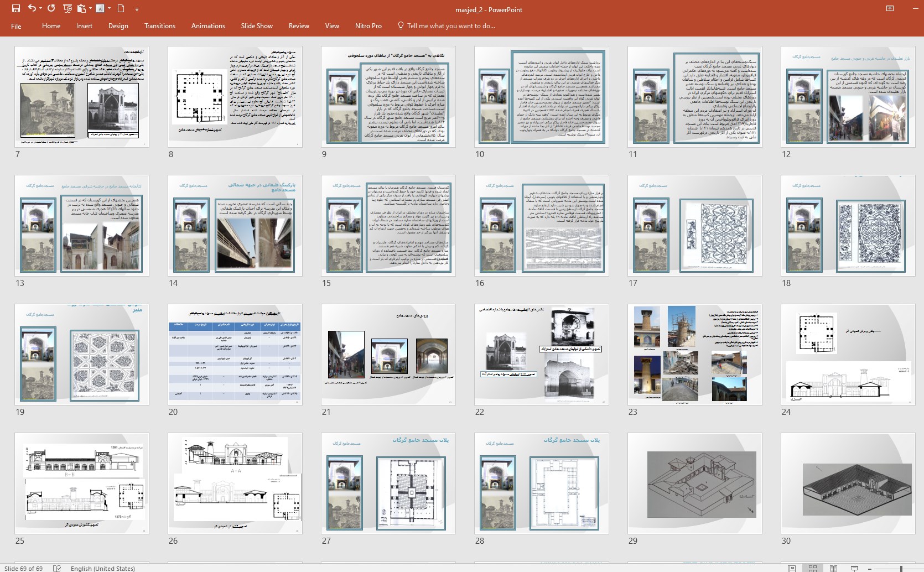Click the Tell me what you want field
The height and width of the screenshot is (572, 924).
click(x=450, y=26)
